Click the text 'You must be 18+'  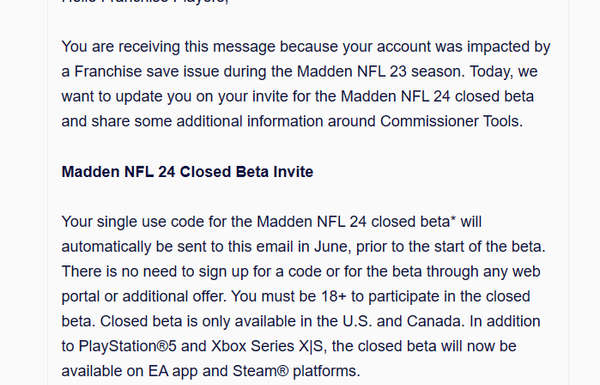coord(289,297)
